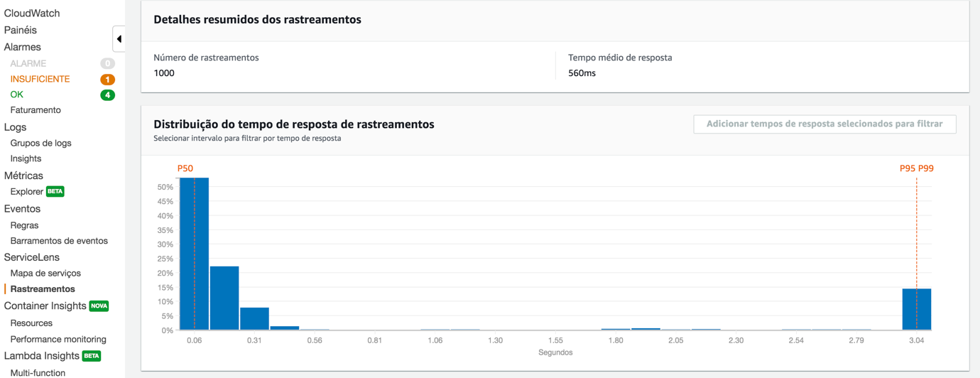Click Adicionar tempos de resposta selecionados button

click(824, 124)
